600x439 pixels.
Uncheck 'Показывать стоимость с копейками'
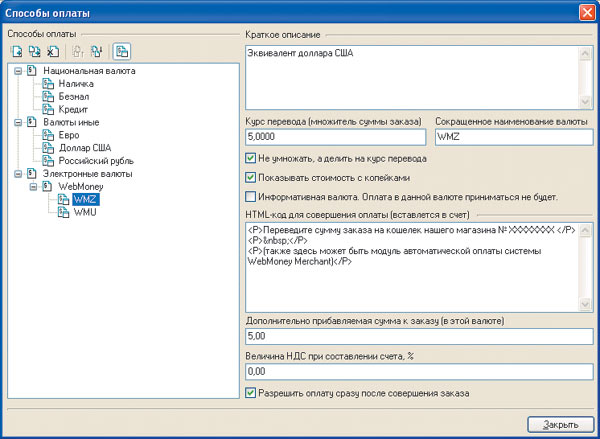(x=250, y=178)
